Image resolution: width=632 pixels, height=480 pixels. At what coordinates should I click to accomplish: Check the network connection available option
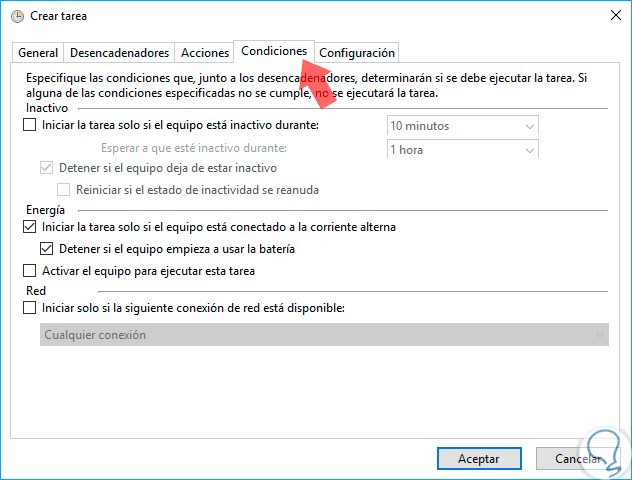pos(28,308)
